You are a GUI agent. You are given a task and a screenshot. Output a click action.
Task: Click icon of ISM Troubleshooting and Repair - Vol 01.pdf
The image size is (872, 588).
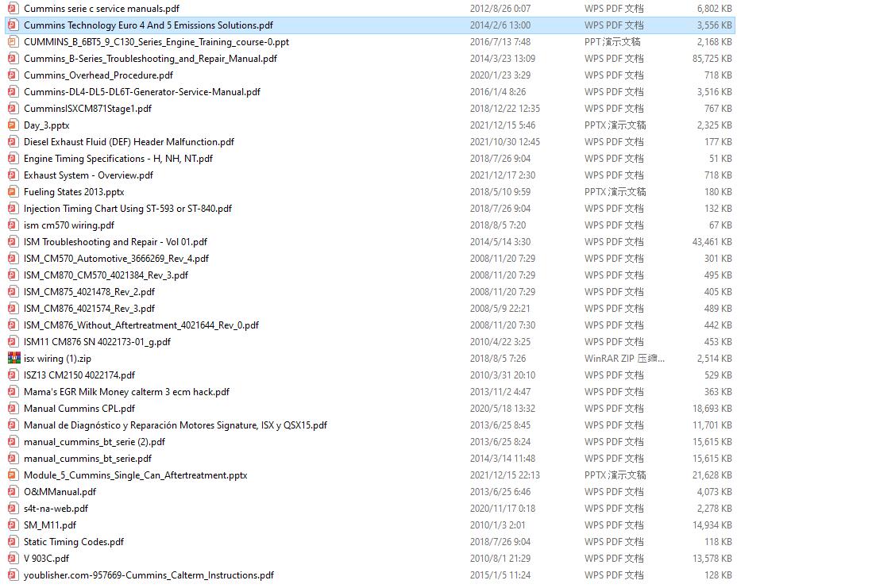click(12, 242)
